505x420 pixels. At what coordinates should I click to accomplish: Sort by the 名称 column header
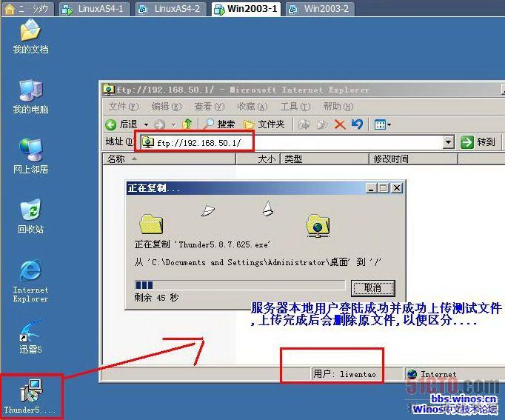click(x=169, y=159)
